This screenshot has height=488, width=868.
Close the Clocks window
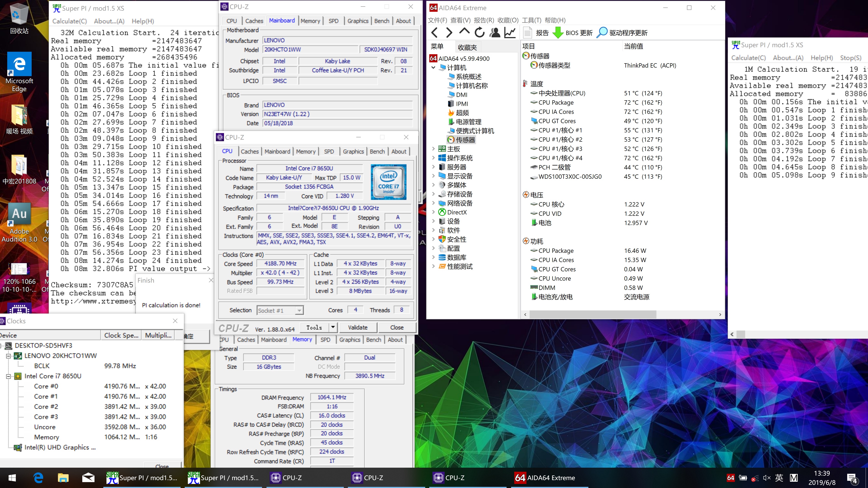[175, 321]
